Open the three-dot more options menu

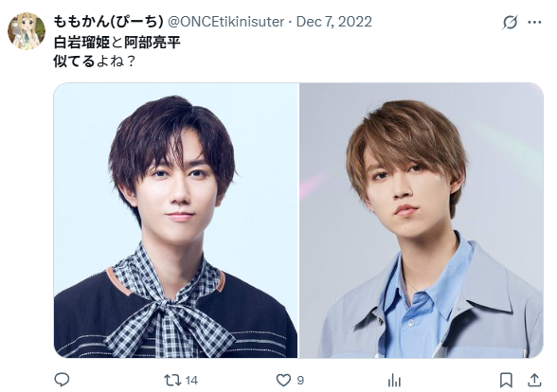coord(534,23)
